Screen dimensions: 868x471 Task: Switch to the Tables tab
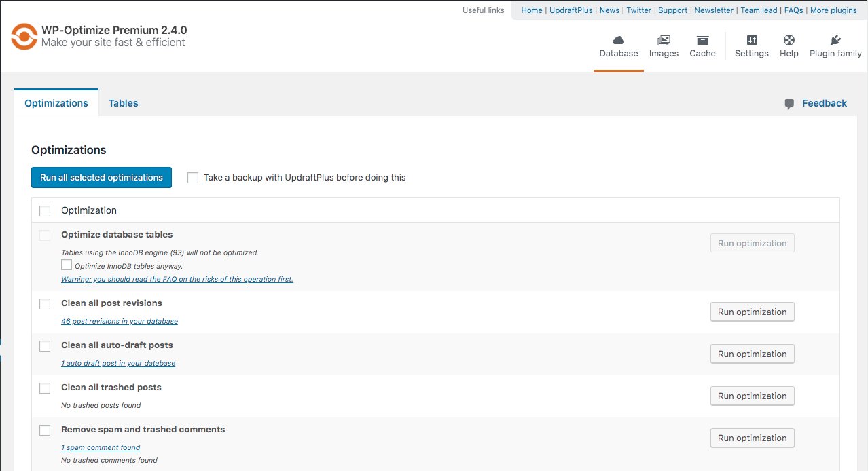tap(124, 103)
